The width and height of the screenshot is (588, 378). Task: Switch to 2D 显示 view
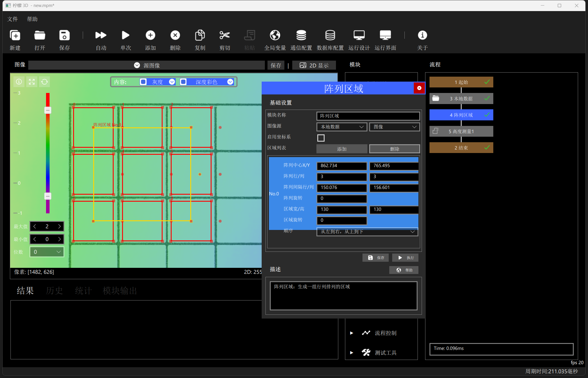coord(314,65)
